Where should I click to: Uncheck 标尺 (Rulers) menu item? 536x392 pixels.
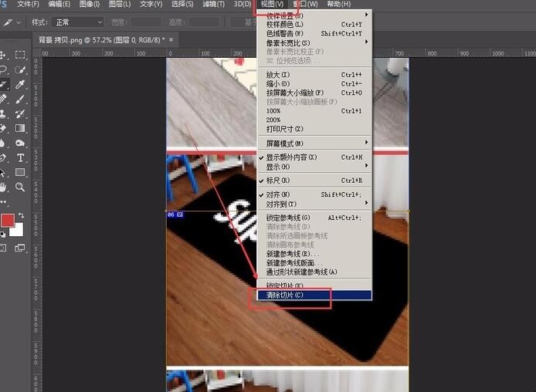click(314, 180)
